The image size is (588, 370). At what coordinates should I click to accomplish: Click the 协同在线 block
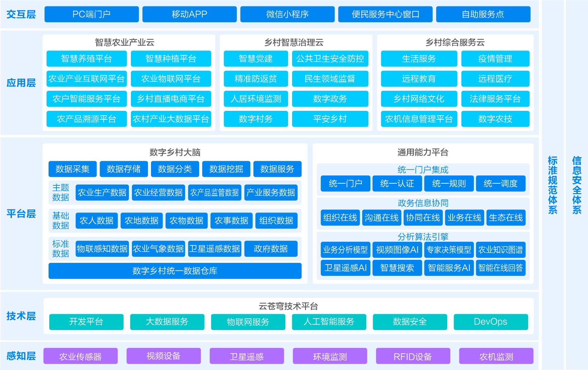point(423,218)
